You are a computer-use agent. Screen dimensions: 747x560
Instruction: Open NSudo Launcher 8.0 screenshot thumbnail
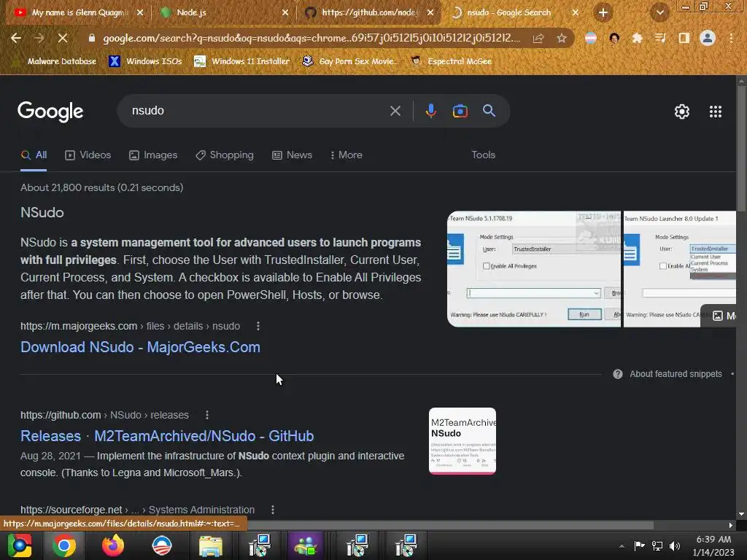point(680,269)
